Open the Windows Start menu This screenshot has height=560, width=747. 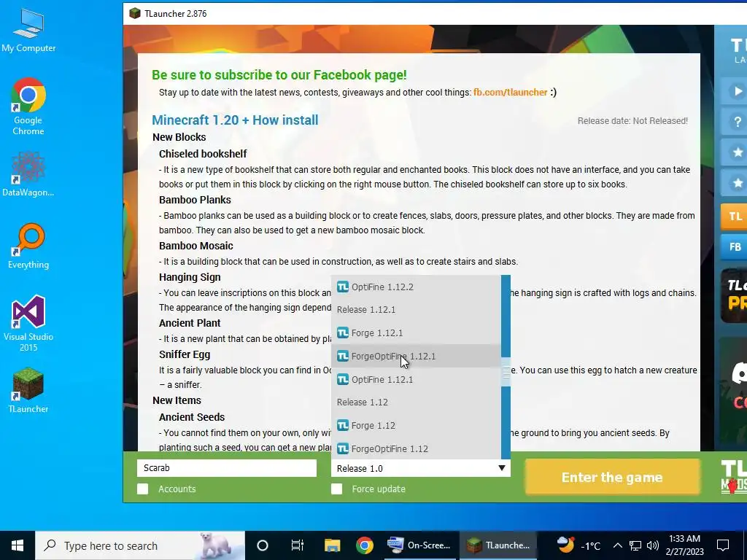(18, 545)
